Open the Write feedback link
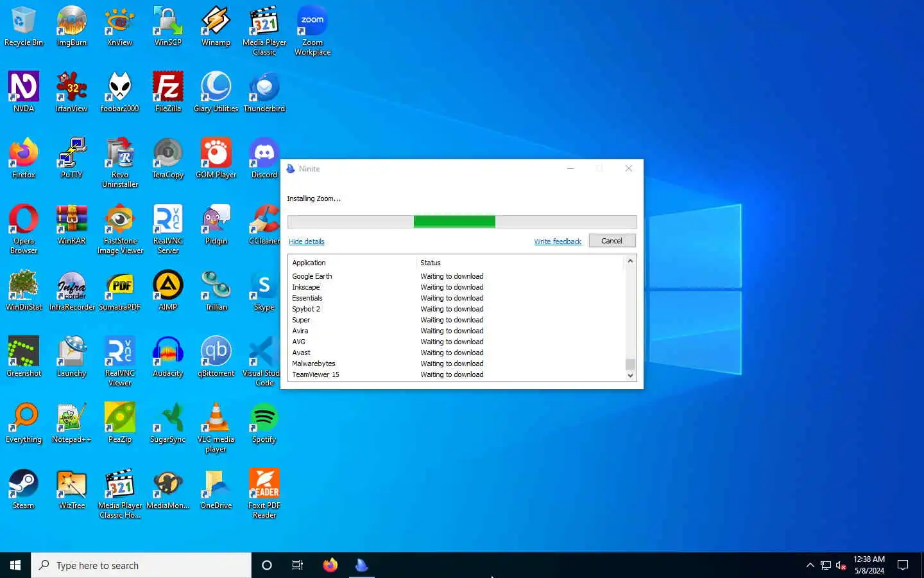This screenshot has height=578, width=924. [x=558, y=241]
